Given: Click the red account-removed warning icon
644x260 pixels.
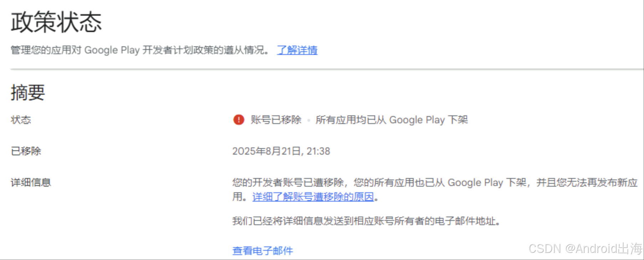Looking at the screenshot, I should (239, 120).
